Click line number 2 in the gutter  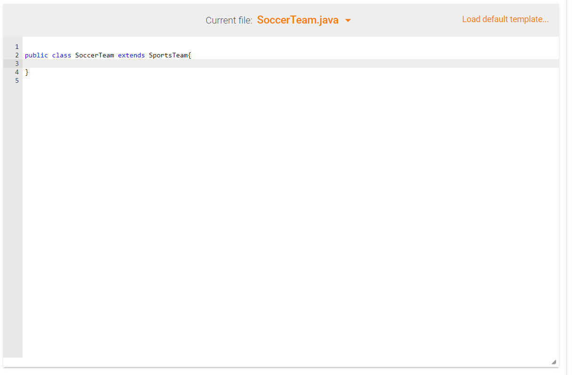(16, 55)
